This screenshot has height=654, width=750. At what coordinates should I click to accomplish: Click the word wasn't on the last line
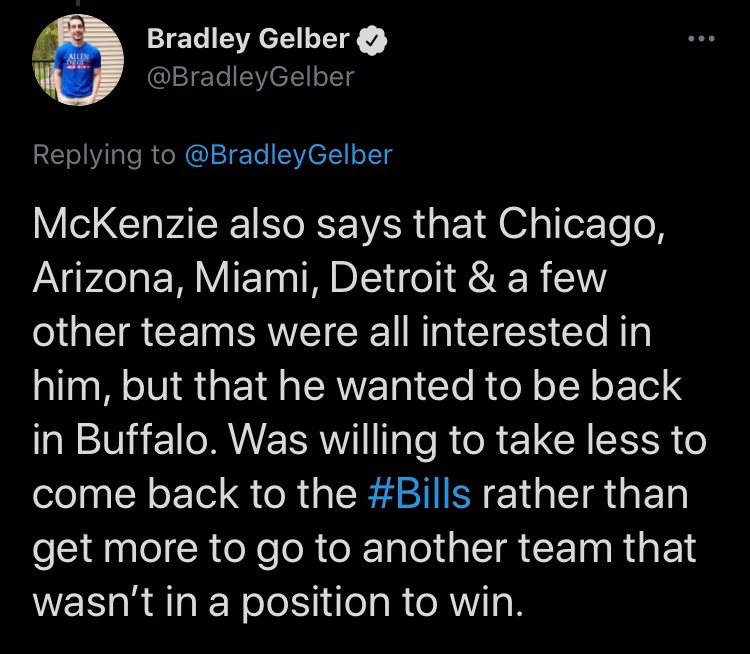[93, 602]
